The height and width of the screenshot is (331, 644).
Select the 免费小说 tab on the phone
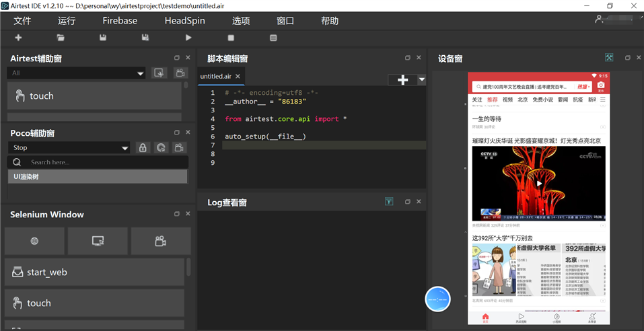[x=543, y=100]
